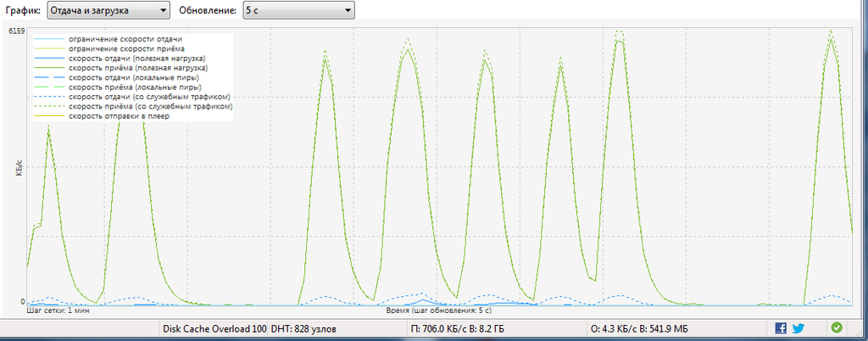
Task: Click the download speed 'П: 706.0 КБ/с' status
Action: point(457,327)
